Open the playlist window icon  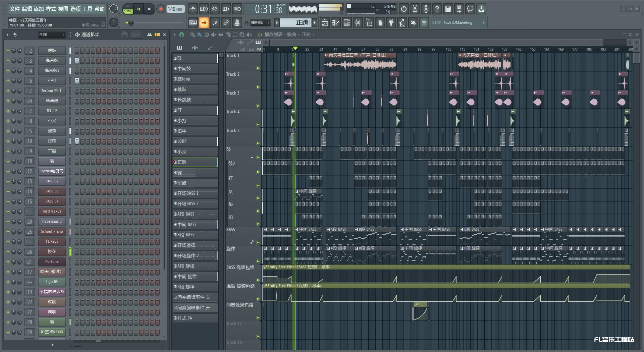tap(325, 23)
